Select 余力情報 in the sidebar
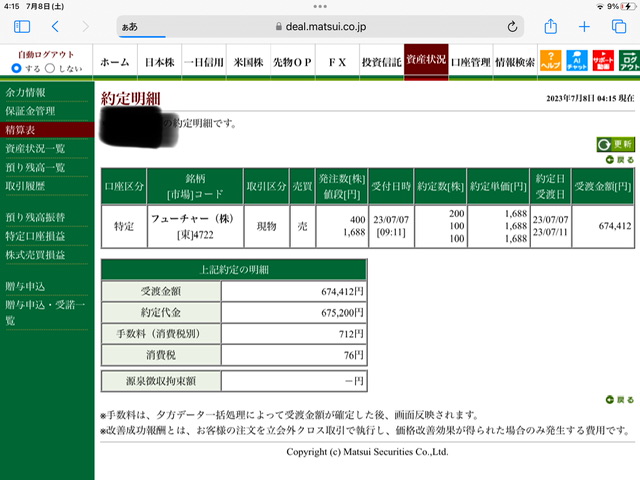 pyautogui.click(x=25, y=93)
